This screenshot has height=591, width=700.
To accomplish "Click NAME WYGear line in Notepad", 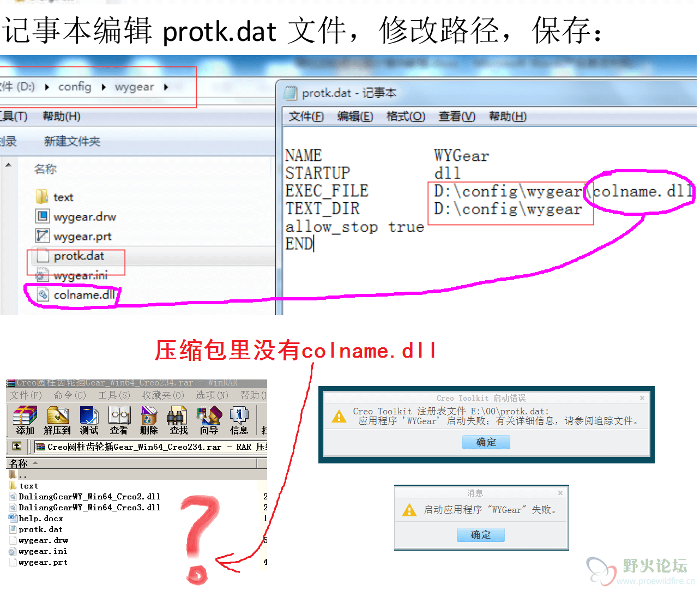I will pyautogui.click(x=387, y=156).
